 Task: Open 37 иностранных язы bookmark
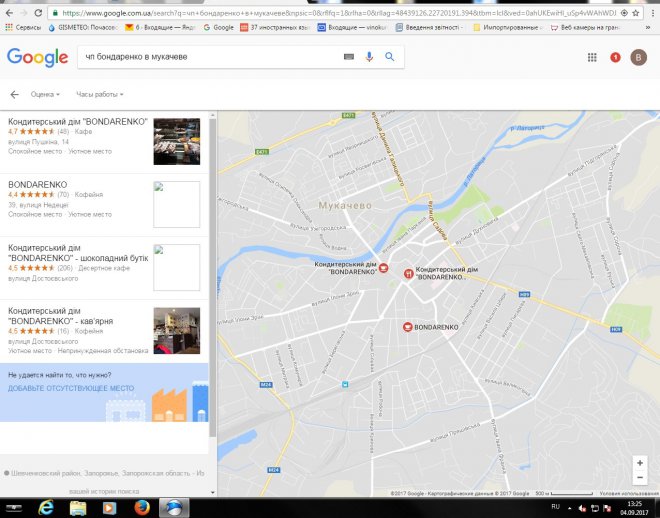click(x=275, y=27)
